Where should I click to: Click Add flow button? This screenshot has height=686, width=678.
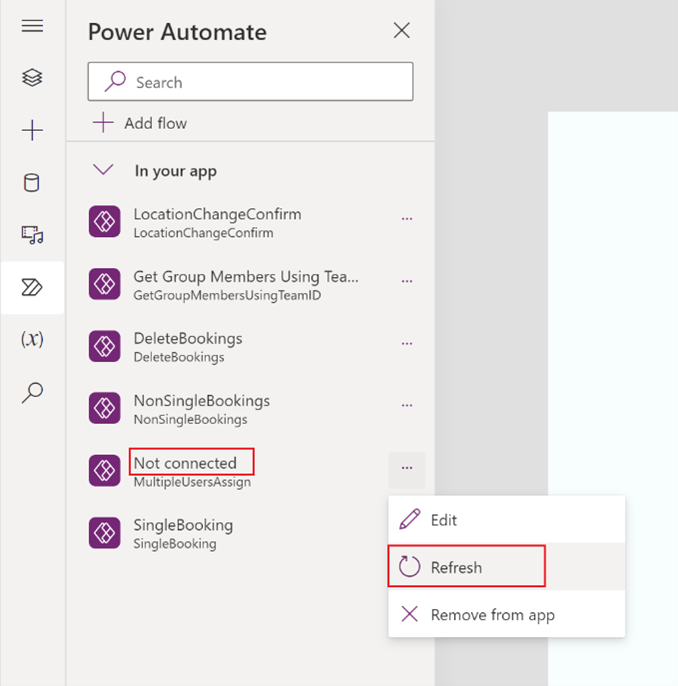pos(141,123)
